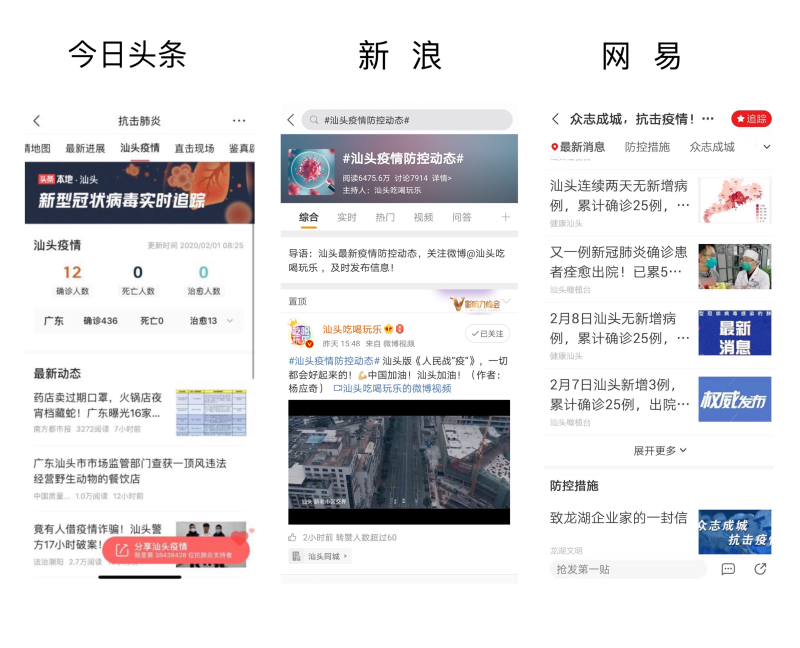Viewport: 800px width, 648px height.
Task: Open 详情> link in Sina topic header
Action: pos(442,178)
